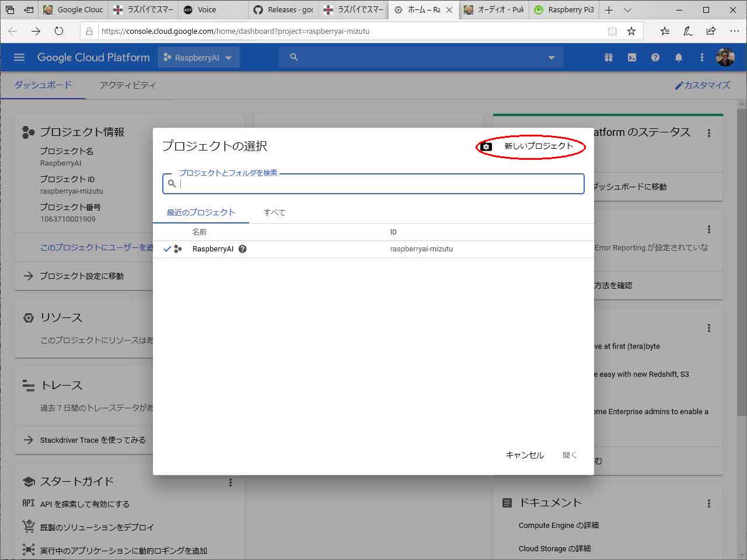Open the Platform status card options menu
747x560 pixels.
click(x=709, y=133)
